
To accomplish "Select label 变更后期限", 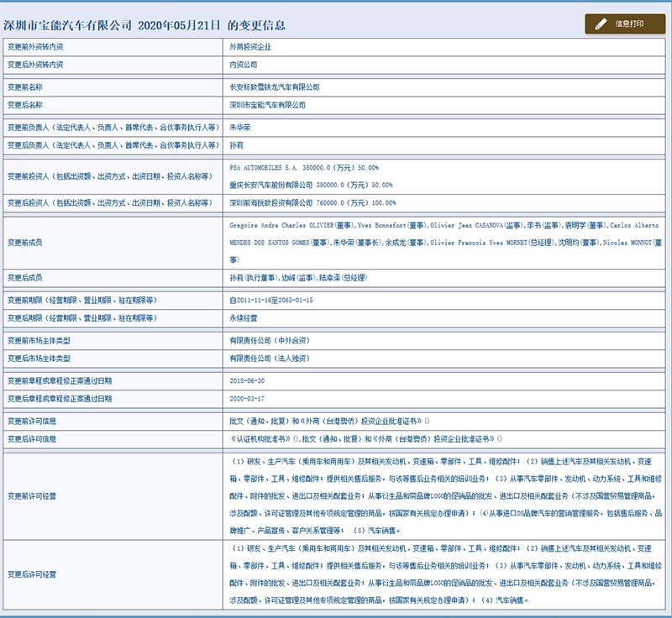I will (82, 318).
